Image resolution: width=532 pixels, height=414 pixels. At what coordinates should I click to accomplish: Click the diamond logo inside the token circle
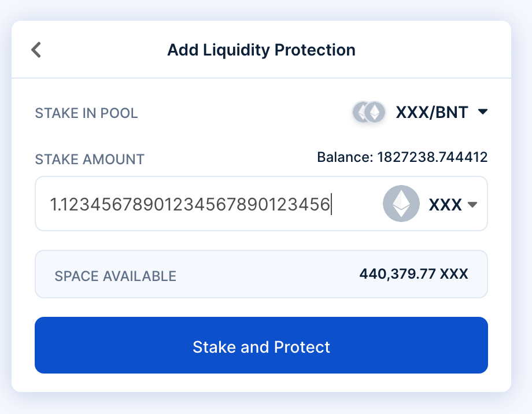401,204
